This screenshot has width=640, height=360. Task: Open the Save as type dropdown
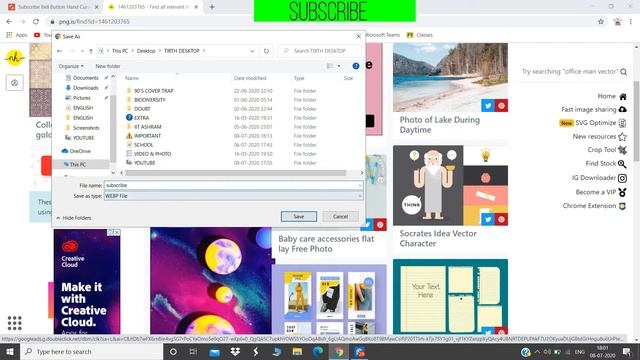tap(233, 196)
